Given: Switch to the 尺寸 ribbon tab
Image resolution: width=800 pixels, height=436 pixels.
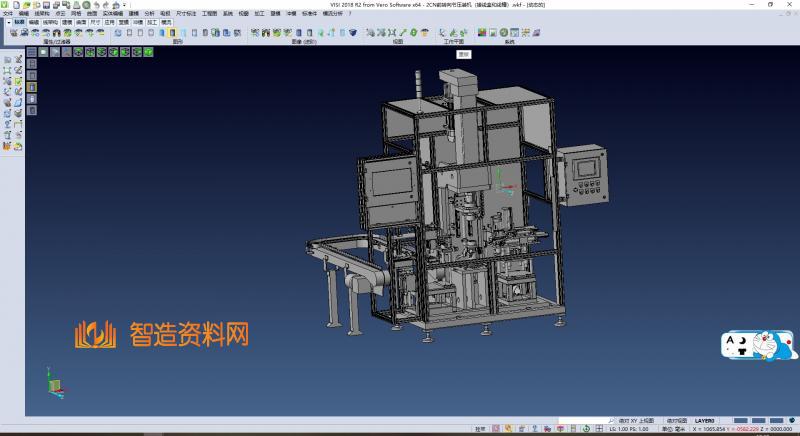Looking at the screenshot, I should coord(95,21).
